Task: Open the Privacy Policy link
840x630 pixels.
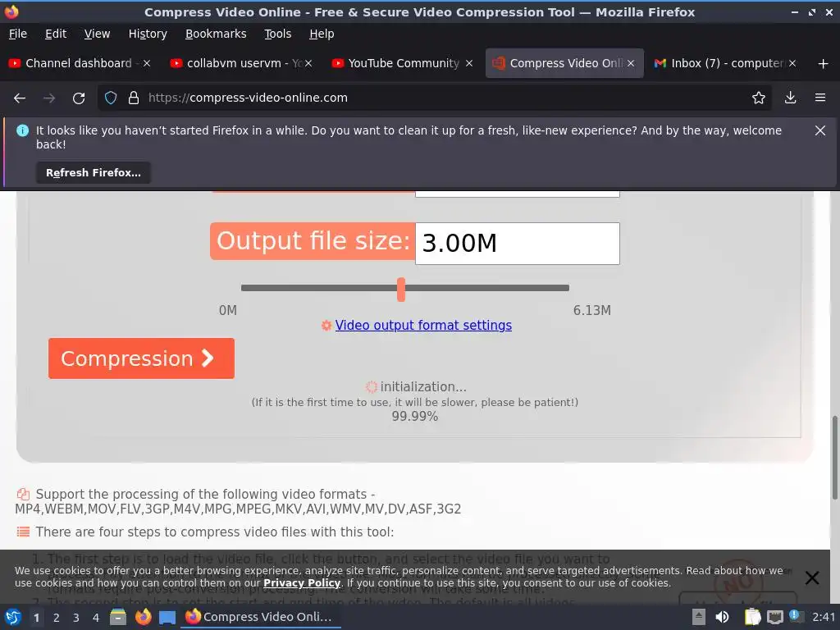Action: [x=302, y=583]
